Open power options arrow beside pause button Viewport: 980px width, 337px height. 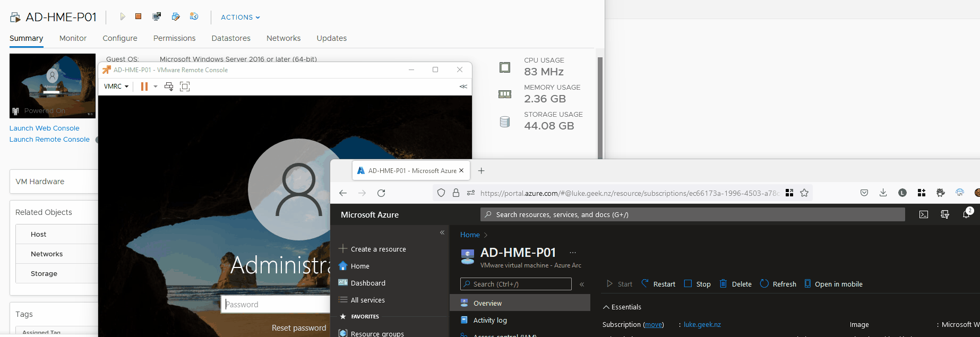(x=156, y=87)
